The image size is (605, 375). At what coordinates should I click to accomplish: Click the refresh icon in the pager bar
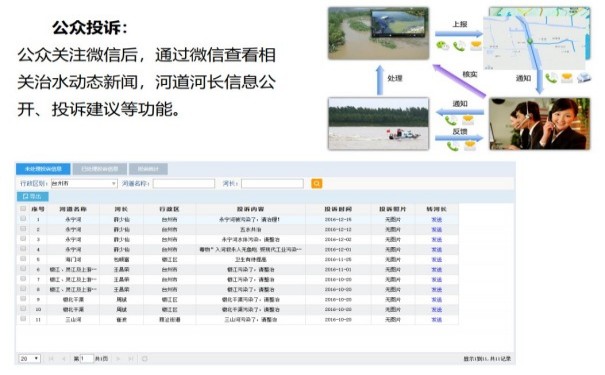pos(145,359)
